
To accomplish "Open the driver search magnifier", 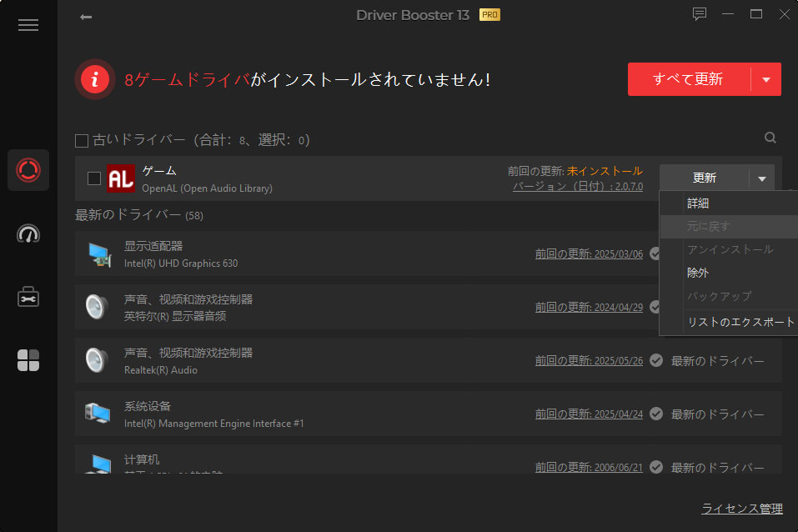I will (x=770, y=138).
